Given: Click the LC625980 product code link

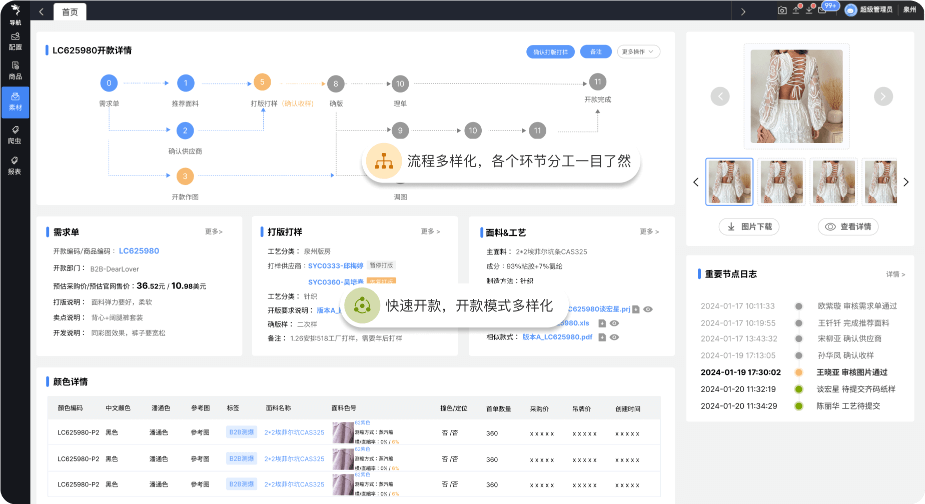Looking at the screenshot, I should point(139,250).
